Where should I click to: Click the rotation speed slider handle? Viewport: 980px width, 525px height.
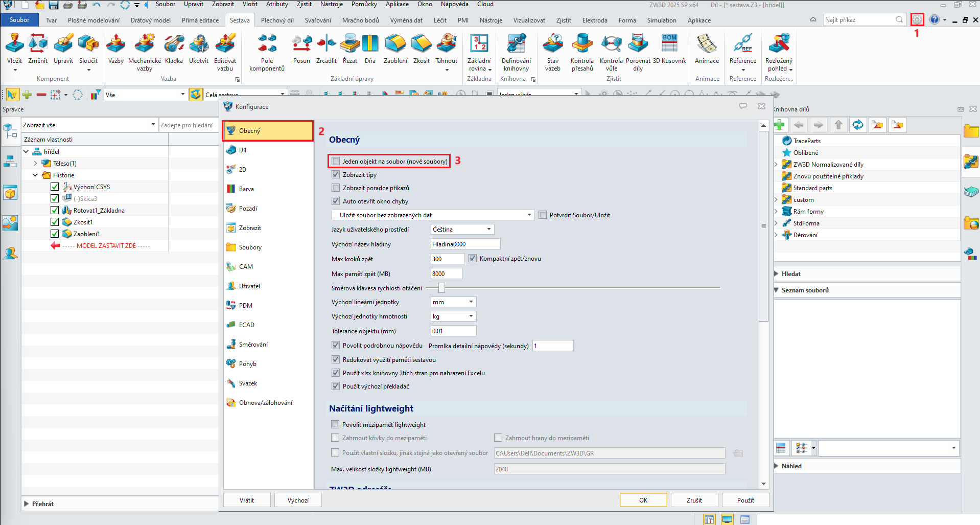[441, 288]
